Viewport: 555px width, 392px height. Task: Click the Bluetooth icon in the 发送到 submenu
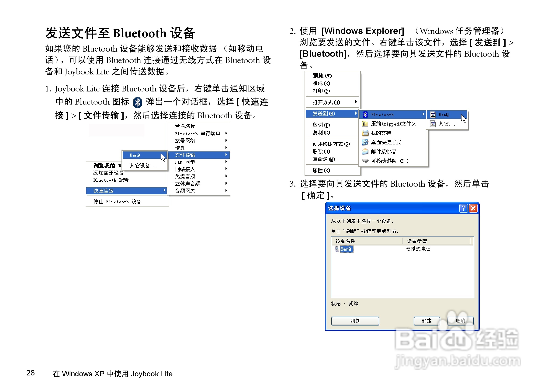pos(365,115)
